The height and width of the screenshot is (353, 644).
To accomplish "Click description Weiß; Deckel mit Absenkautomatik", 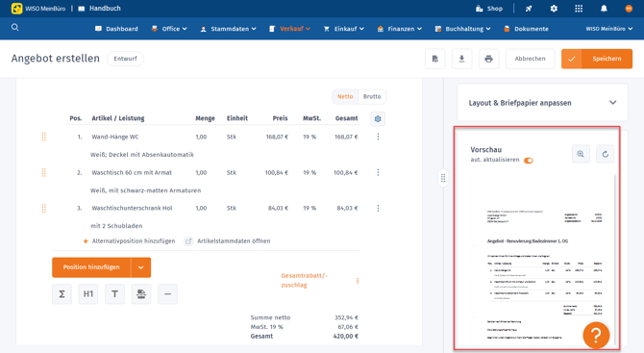I will click(141, 155).
